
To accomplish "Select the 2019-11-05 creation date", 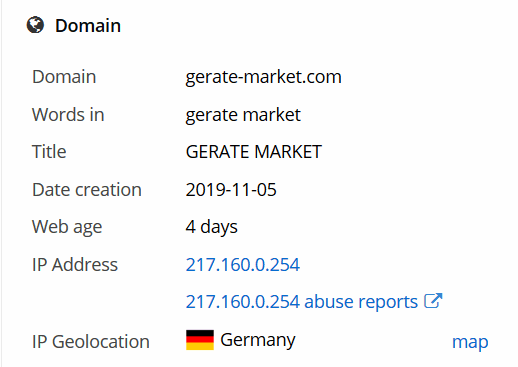I will coord(231,190).
